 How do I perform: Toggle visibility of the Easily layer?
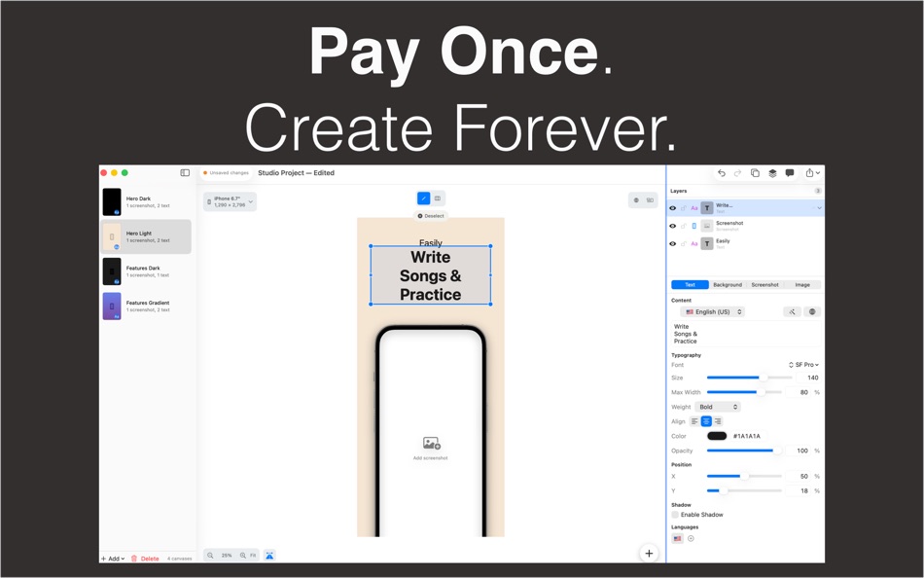(672, 243)
